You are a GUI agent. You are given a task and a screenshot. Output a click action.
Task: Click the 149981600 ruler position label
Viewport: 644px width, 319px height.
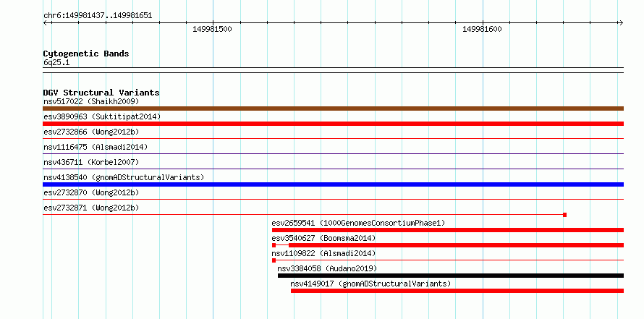click(x=482, y=29)
